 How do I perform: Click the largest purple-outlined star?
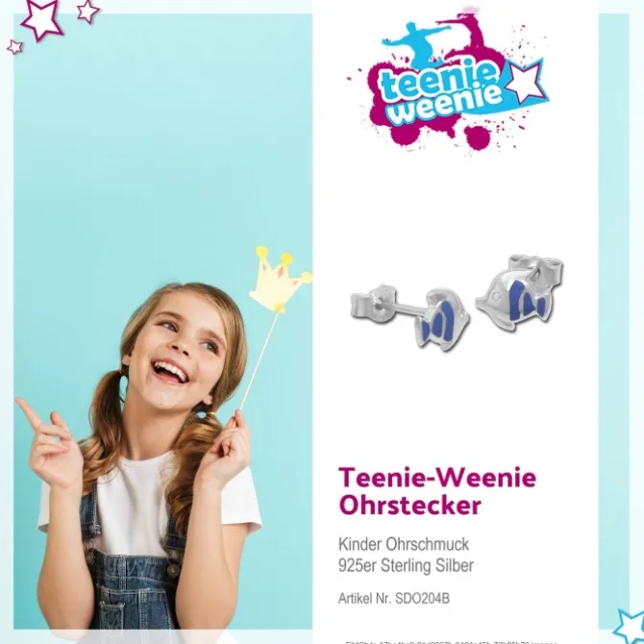[x=42, y=19]
